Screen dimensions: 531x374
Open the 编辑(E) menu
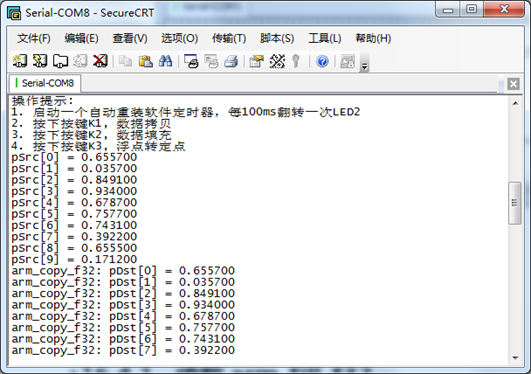click(x=82, y=38)
